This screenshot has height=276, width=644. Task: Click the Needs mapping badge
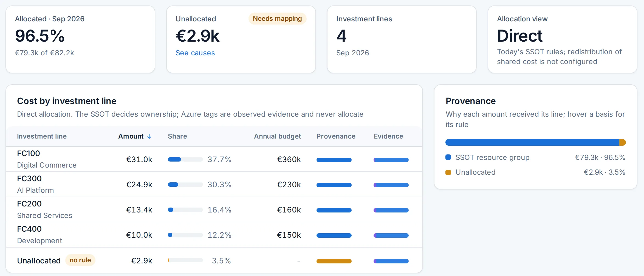(x=277, y=19)
